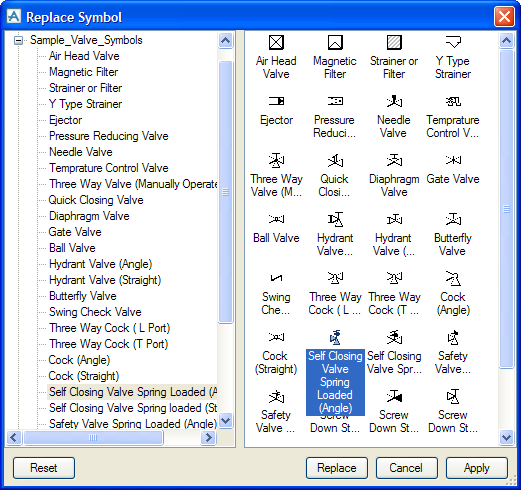Select Pressure Reducing Valve in the tree

pyautogui.click(x=108, y=136)
